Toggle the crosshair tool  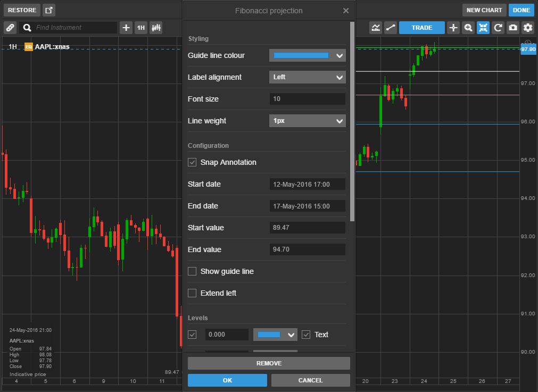click(453, 28)
